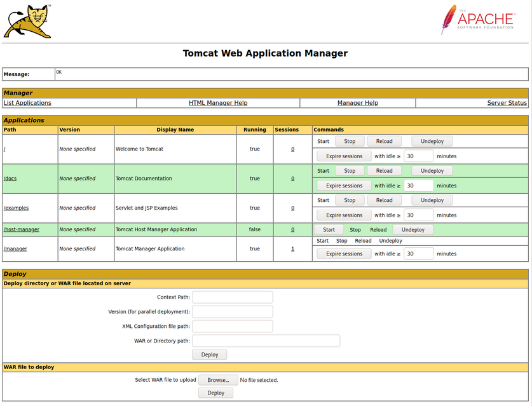The width and height of the screenshot is (532, 406).
Task: Stop the Welcome to Tomcat root application
Action: click(350, 140)
